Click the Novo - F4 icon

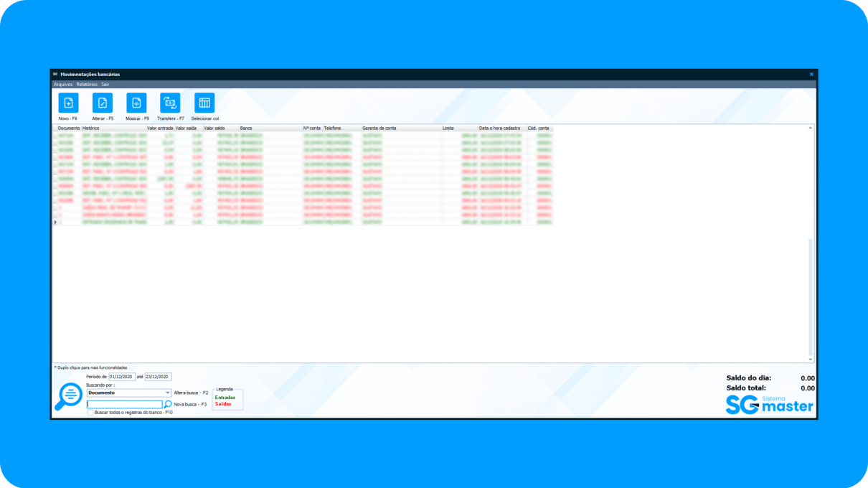pyautogui.click(x=68, y=103)
